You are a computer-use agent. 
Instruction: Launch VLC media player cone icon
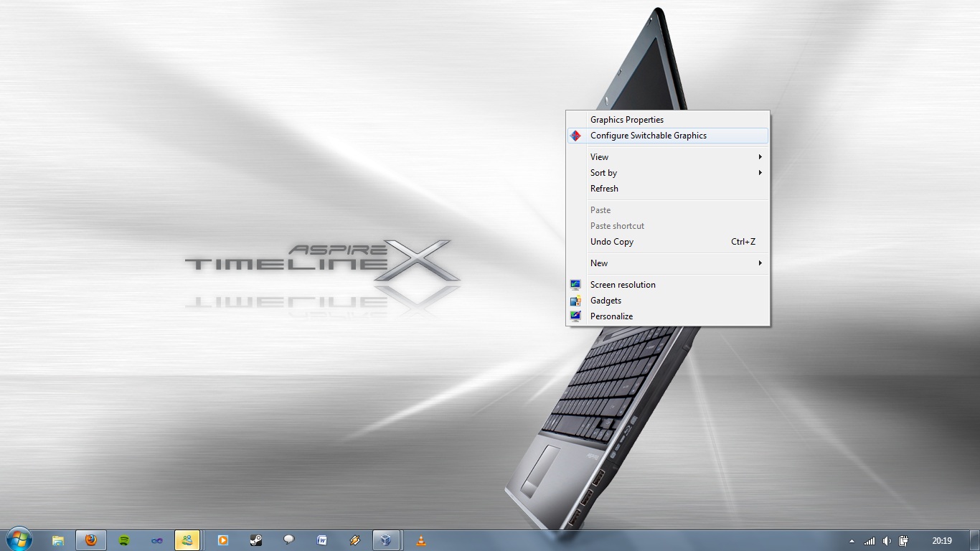click(x=421, y=540)
